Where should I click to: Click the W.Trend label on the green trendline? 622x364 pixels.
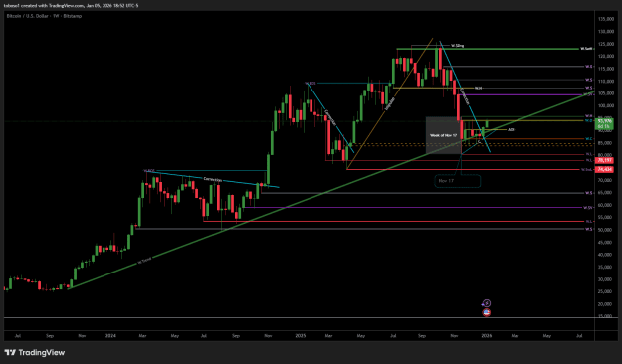point(144,261)
